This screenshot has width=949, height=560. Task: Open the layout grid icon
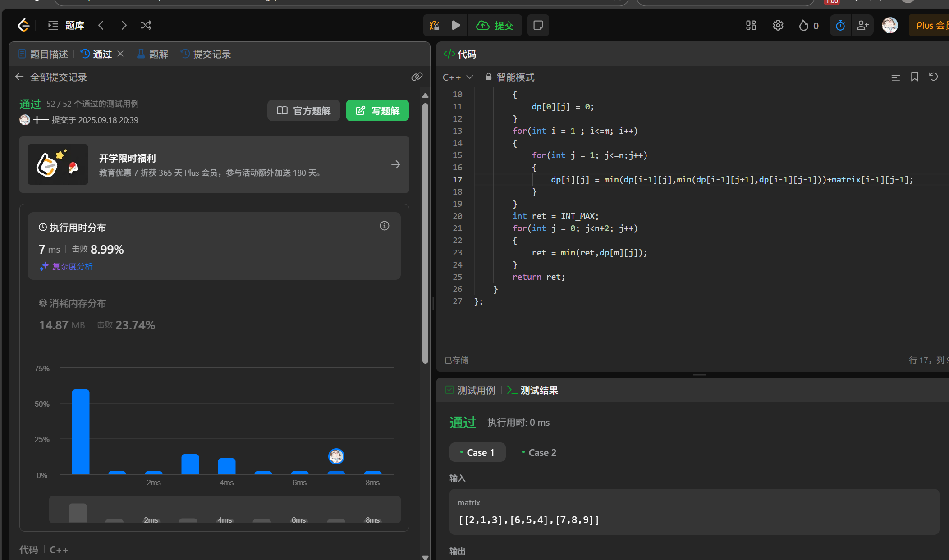(751, 25)
